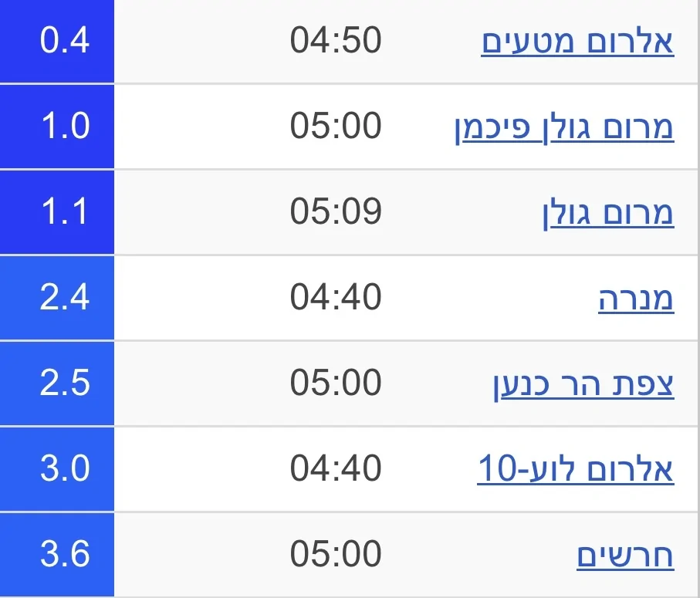Select the מנרה station link

(x=636, y=299)
